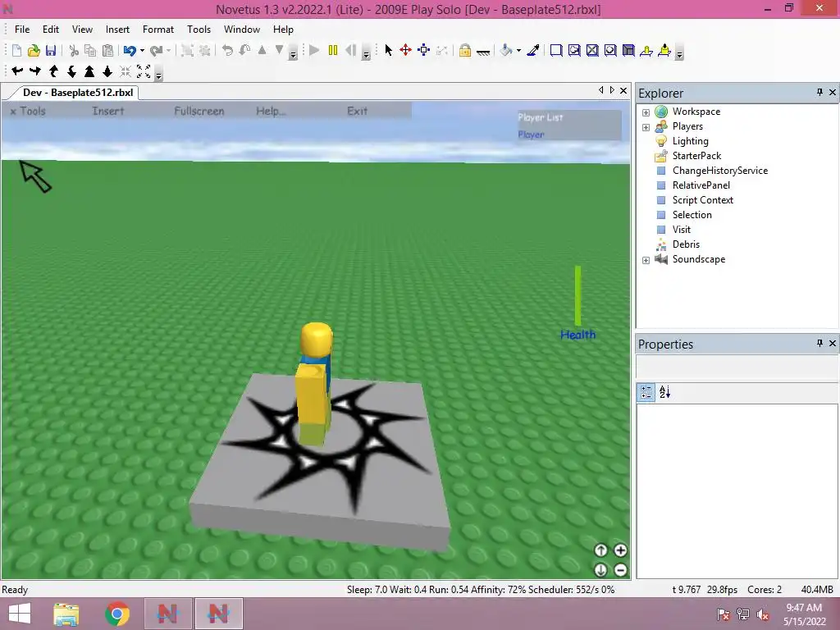Open the View menu
Screen dimensions: 840x630
click(x=83, y=30)
